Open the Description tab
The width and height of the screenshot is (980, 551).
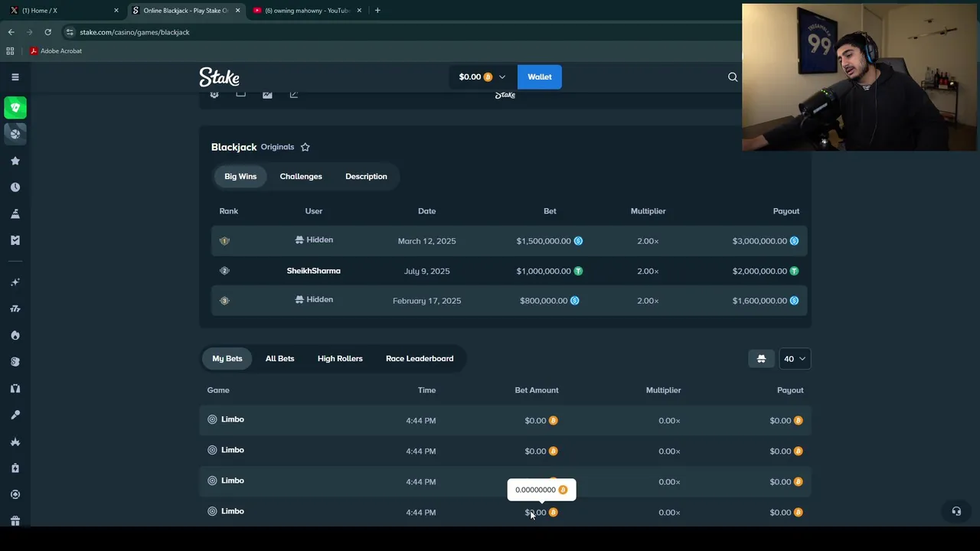[x=366, y=177]
